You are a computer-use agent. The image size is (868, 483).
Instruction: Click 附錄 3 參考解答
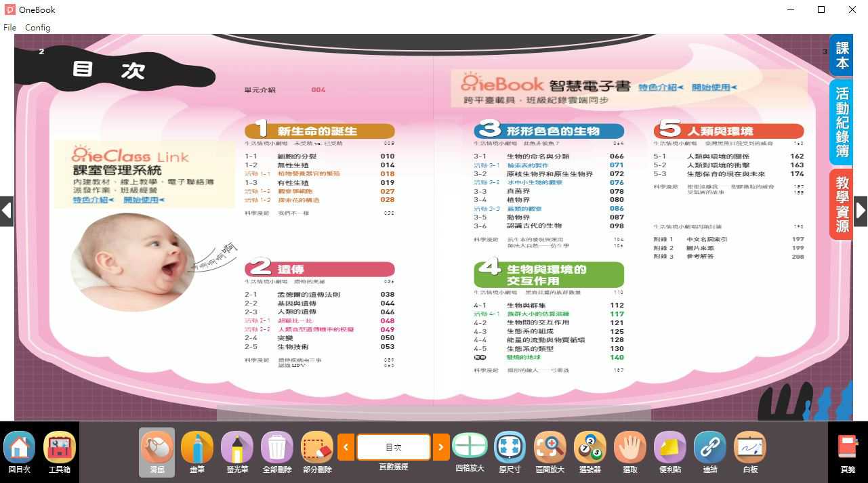pyautogui.click(x=729, y=257)
